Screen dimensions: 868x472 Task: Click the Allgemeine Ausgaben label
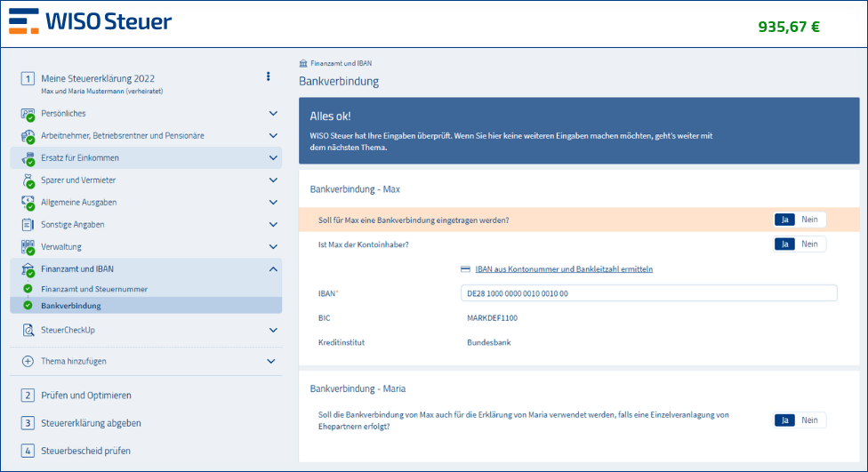point(78,202)
